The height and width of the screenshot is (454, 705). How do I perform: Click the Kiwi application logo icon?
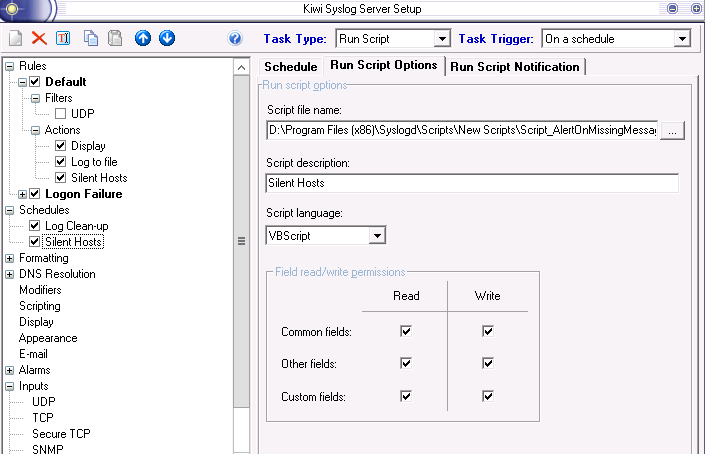tap(12, 9)
